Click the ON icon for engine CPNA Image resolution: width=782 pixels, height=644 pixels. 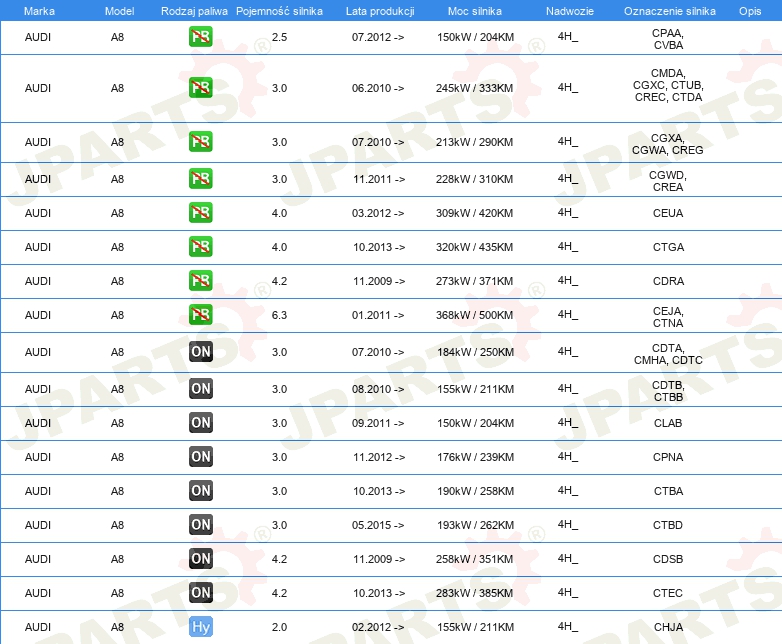click(x=201, y=457)
